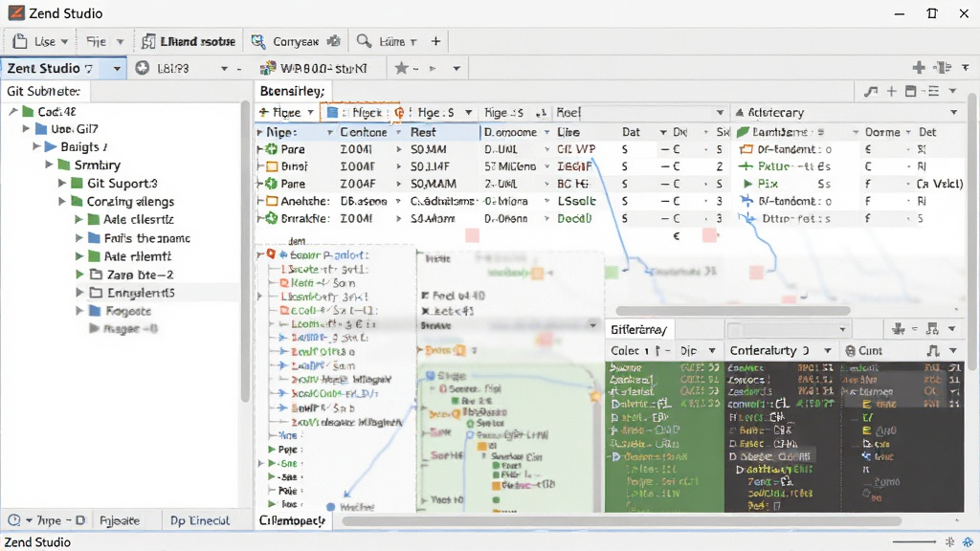Viewport: 980px width, 551px height.
Task: Click the Fajeaite button at bottom left
Action: 120,520
